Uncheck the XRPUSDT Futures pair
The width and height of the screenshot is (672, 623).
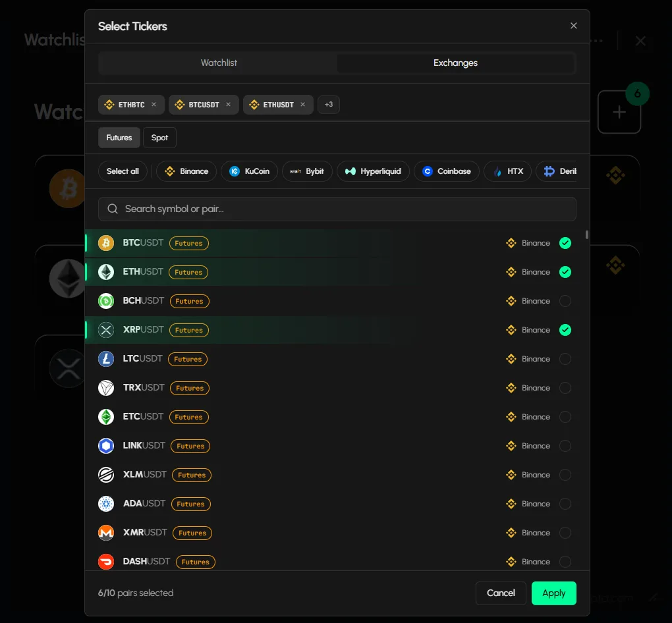point(565,330)
